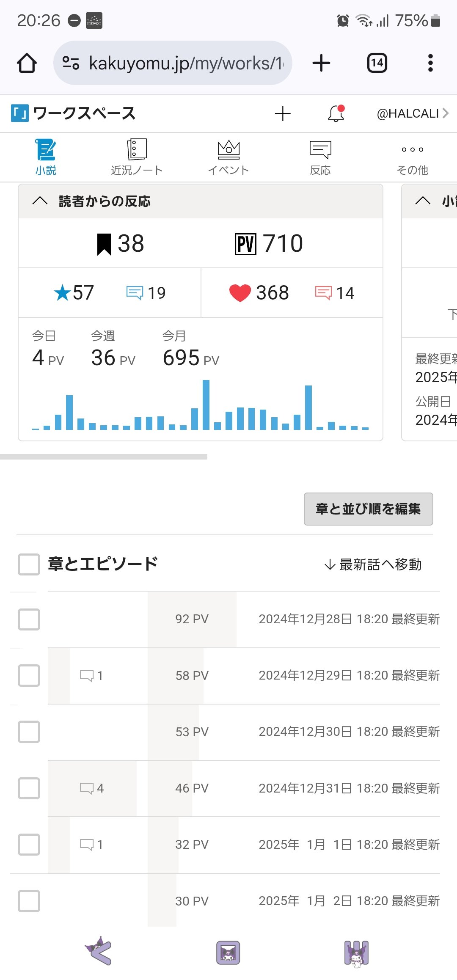Viewport: 457px width, 980px height.
Task: Open browser three-dot overflow menu
Action: coord(430,63)
